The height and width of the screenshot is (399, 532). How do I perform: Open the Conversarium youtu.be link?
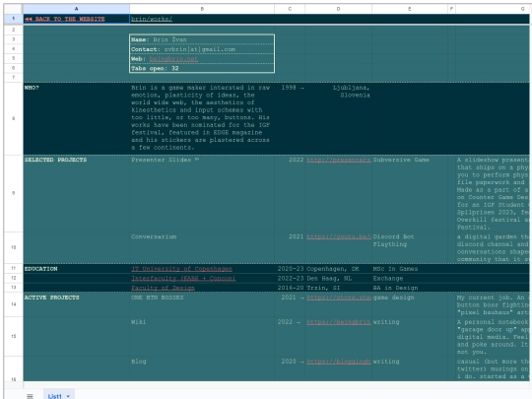(338, 236)
